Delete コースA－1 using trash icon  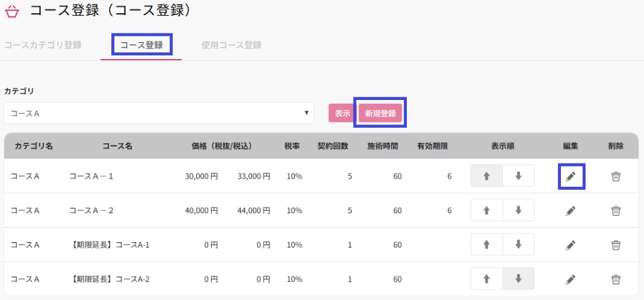(x=616, y=177)
